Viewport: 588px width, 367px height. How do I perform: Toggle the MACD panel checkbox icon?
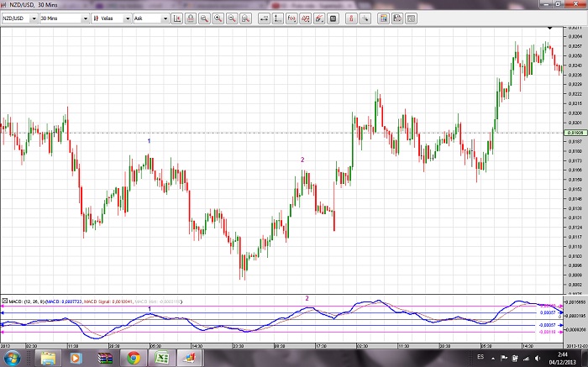click(x=5, y=300)
